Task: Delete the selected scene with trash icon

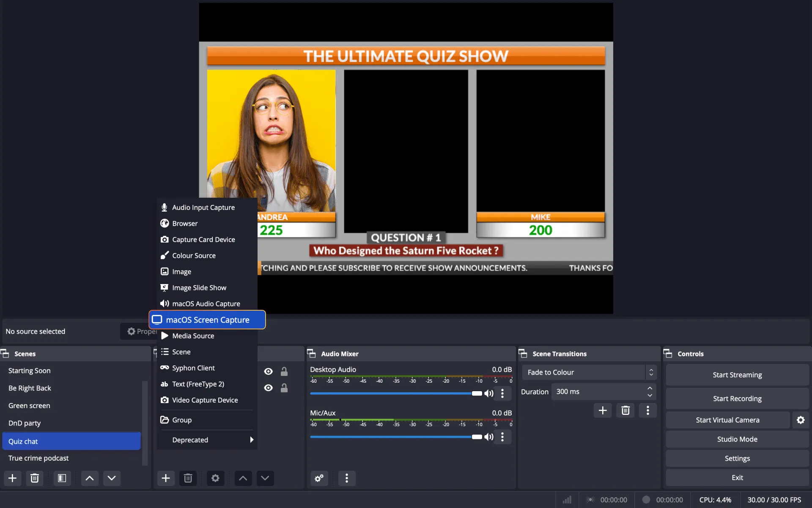Action: 35,478
